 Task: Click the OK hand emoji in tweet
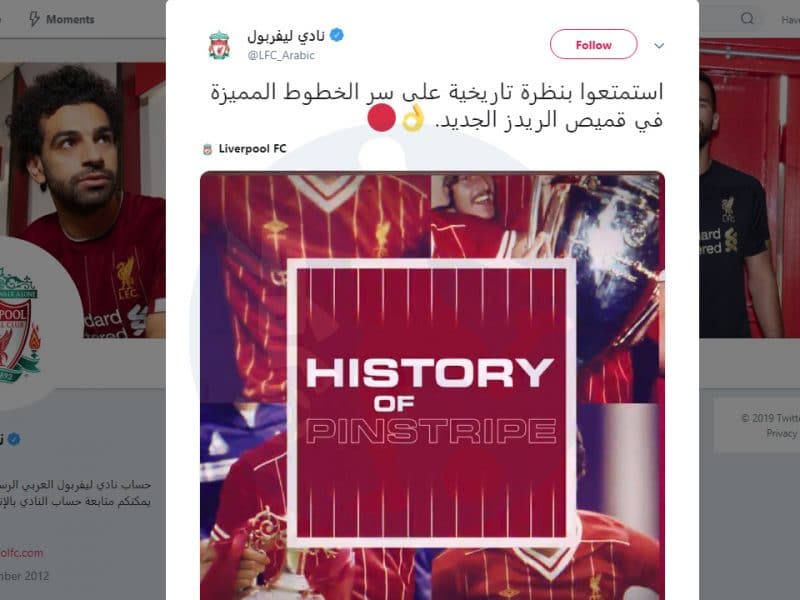pos(413,118)
